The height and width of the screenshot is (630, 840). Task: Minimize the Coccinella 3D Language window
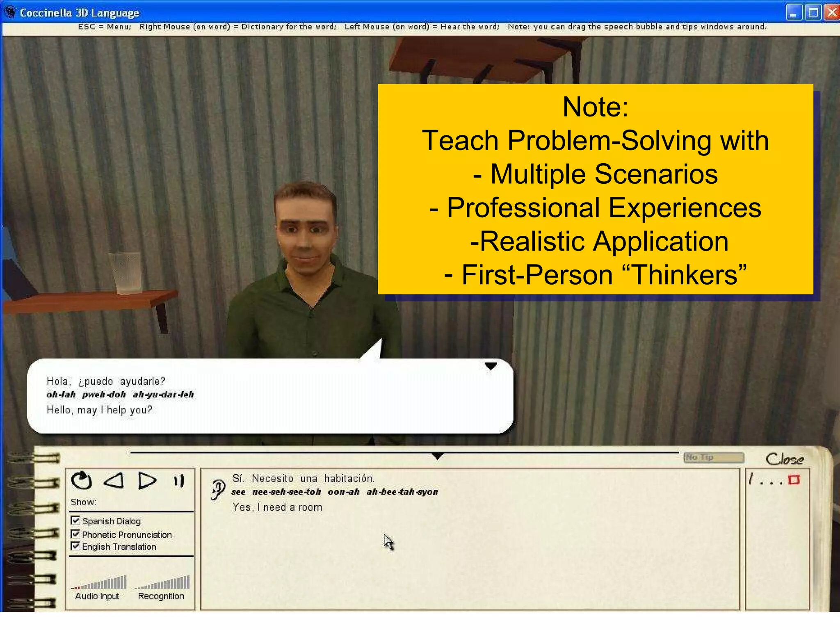[x=794, y=12]
